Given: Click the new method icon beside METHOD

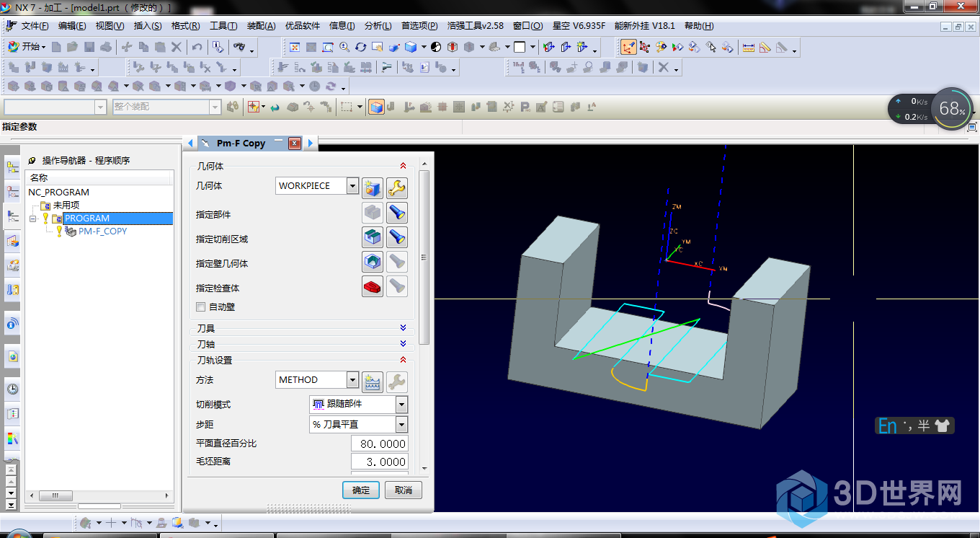Looking at the screenshot, I should pyautogui.click(x=373, y=382).
